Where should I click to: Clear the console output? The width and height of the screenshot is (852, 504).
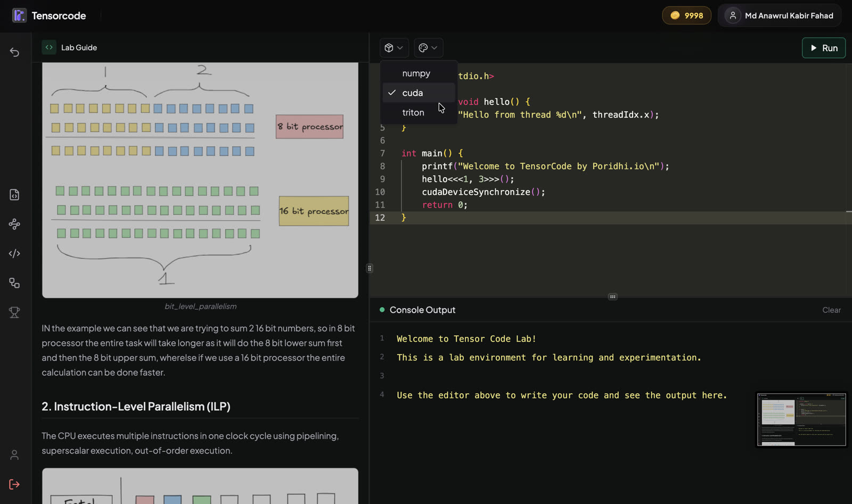click(831, 310)
